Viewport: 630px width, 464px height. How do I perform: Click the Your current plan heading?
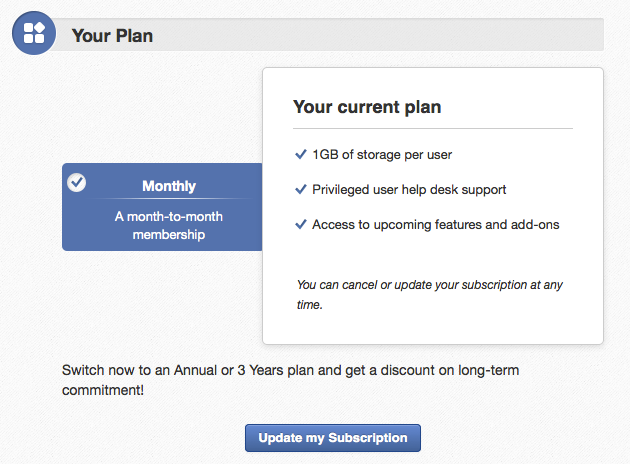(367, 107)
